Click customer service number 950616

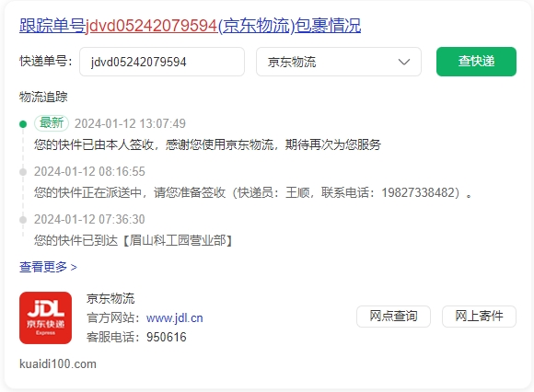tap(167, 337)
